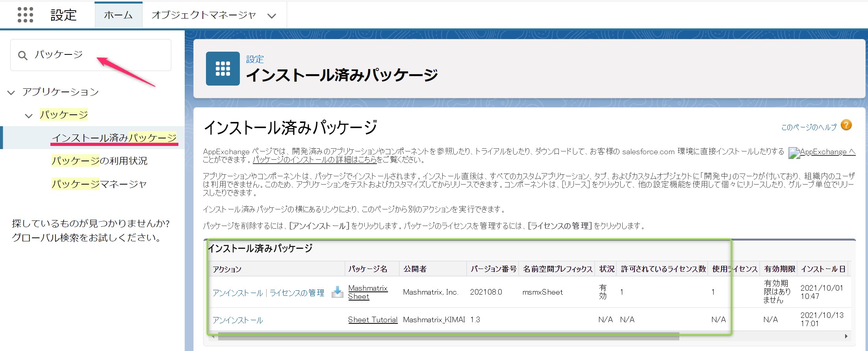This screenshot has width=868, height=351.
Task: Click in the Quick Find search field
Action: tap(98, 55)
